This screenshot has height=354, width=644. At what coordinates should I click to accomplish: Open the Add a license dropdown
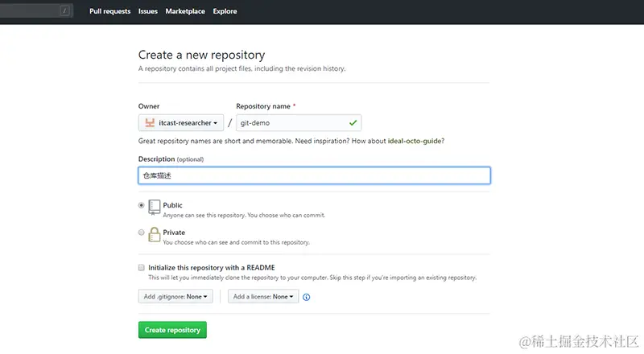point(263,297)
